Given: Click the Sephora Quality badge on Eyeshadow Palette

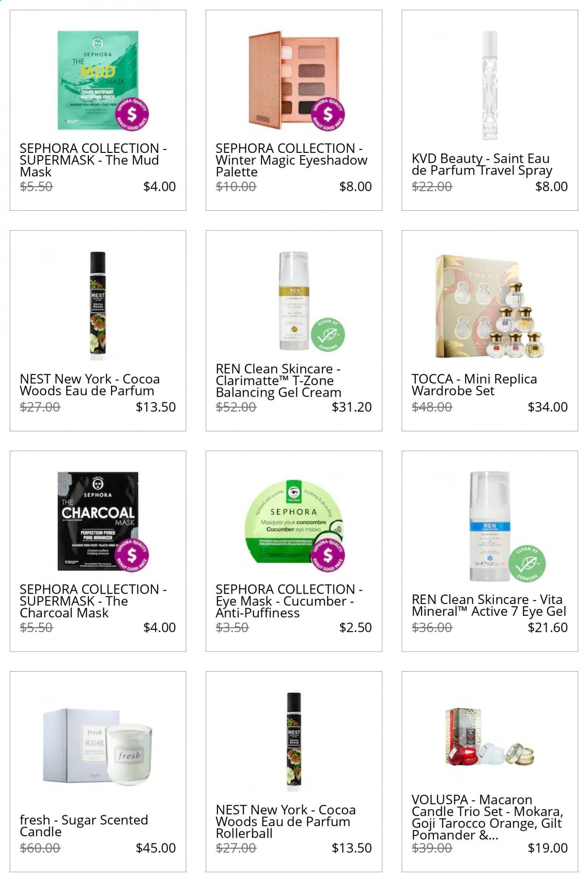Looking at the screenshot, I should pyautogui.click(x=328, y=115).
